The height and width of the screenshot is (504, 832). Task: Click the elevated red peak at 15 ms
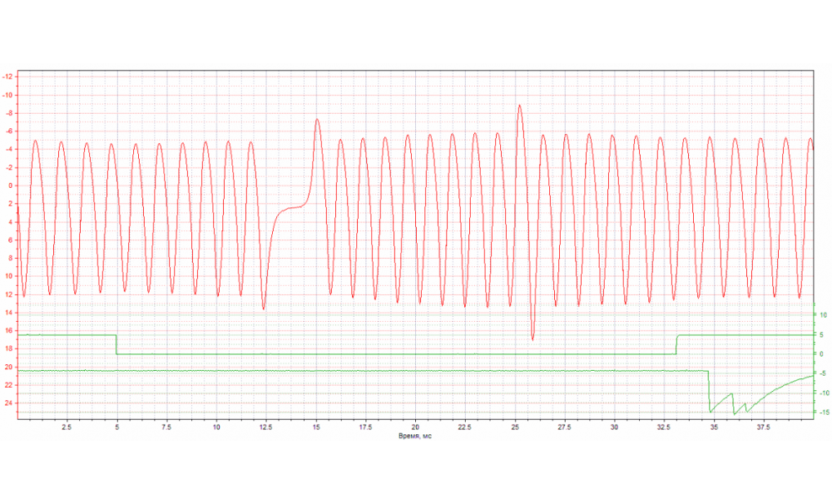(317, 120)
